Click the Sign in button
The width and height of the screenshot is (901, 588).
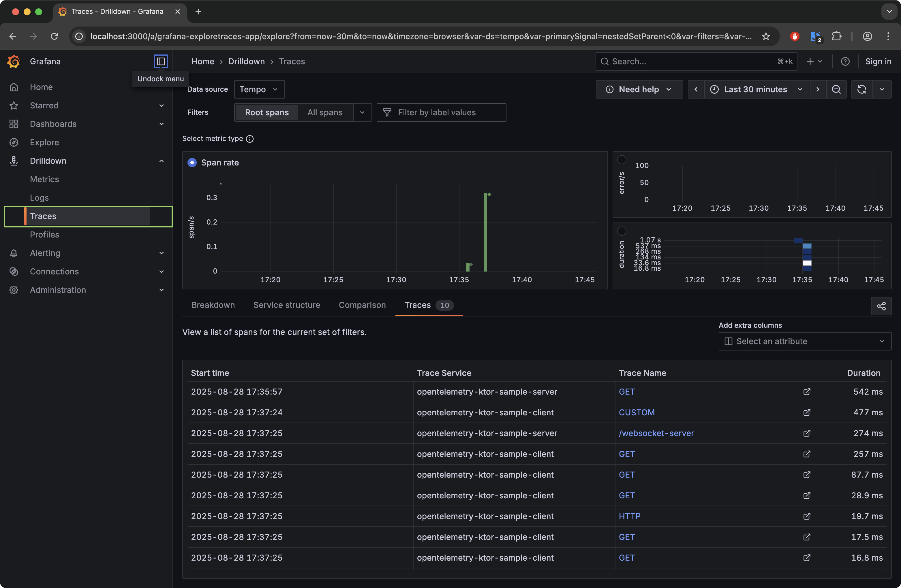point(878,61)
